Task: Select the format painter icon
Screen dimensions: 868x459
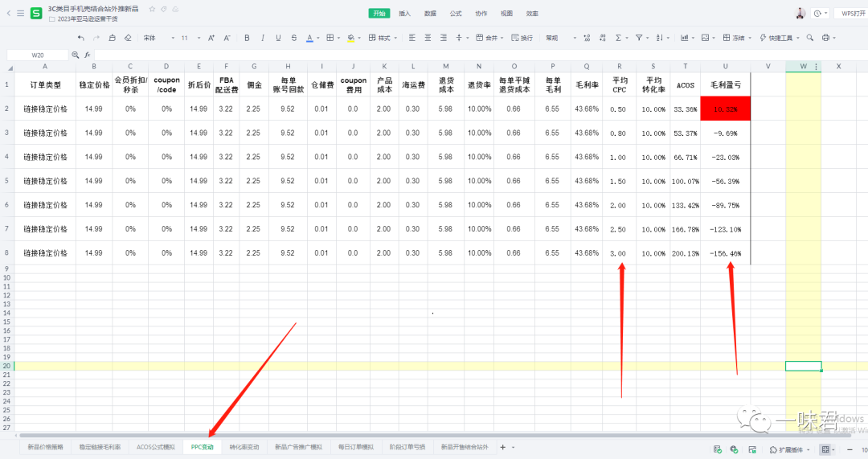Action: tap(112, 38)
